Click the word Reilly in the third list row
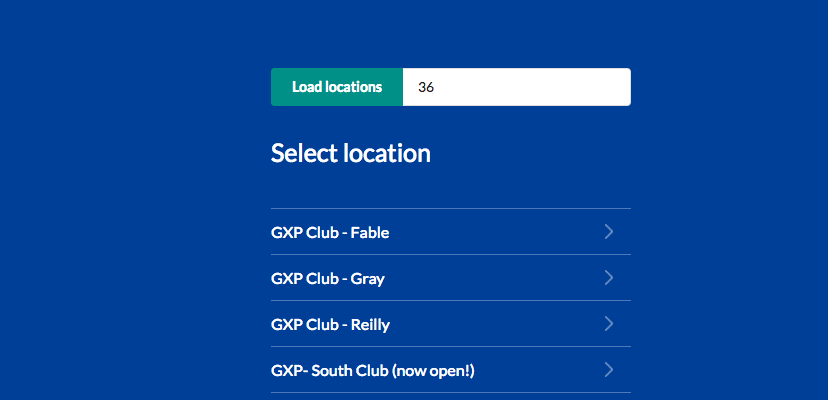 tap(370, 325)
